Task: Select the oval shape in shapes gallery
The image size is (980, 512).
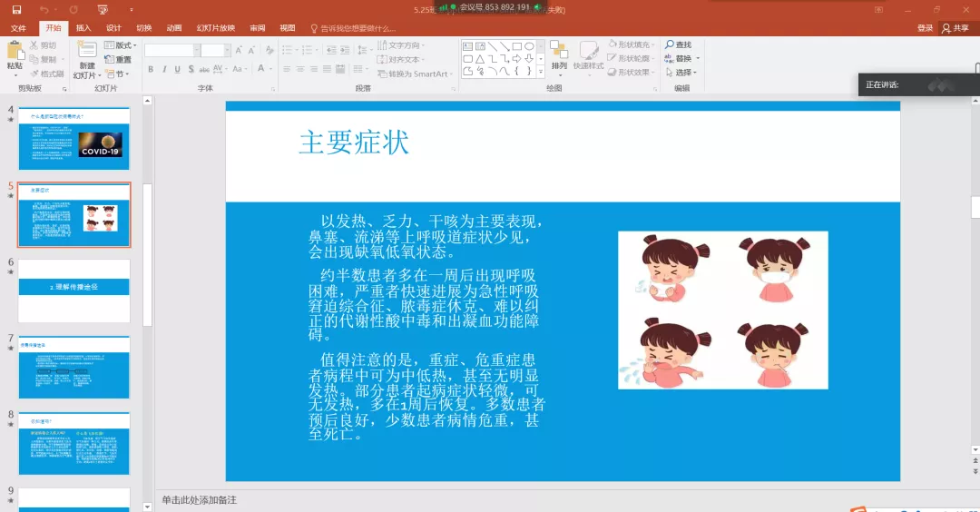Action: [x=528, y=45]
